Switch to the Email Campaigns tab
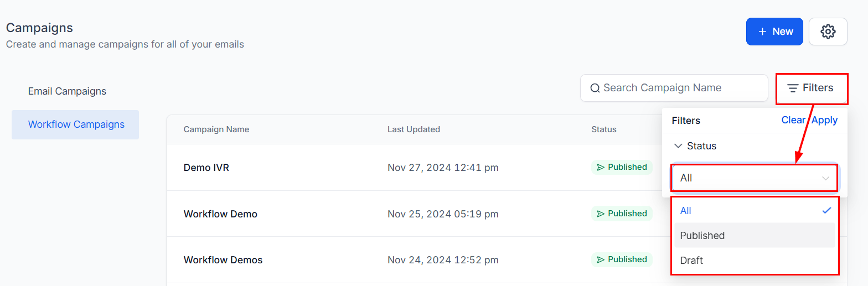Screen dimensions: 868x286 [x=67, y=91]
